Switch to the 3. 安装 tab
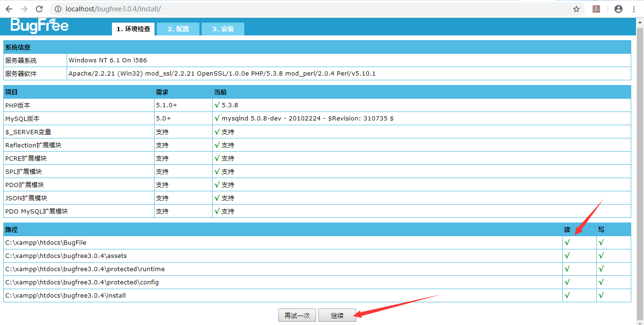The image size is (644, 325). [223, 29]
